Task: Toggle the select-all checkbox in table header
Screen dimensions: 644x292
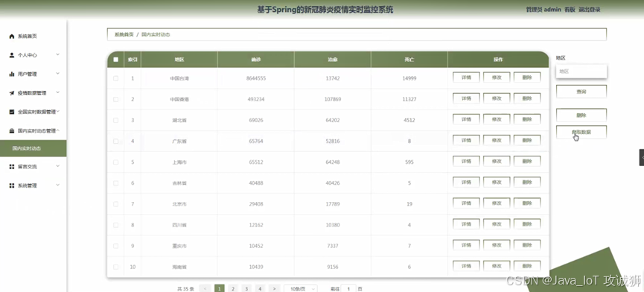Action: point(116,60)
